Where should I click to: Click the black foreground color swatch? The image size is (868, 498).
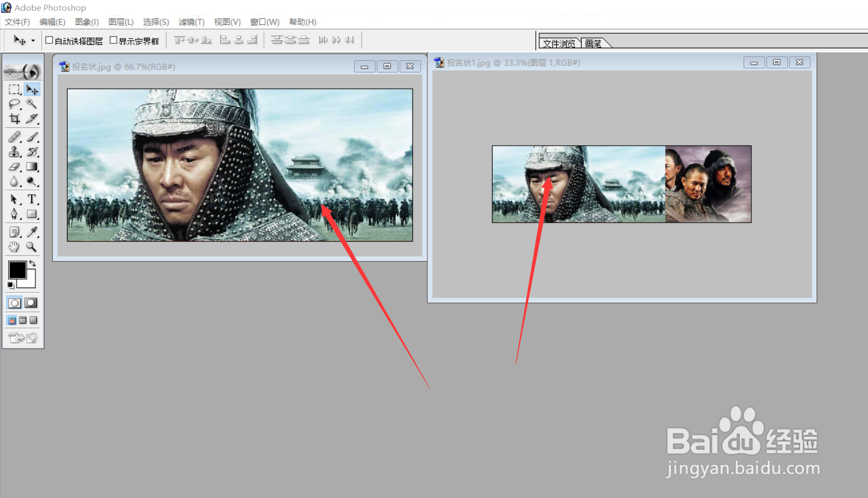(x=17, y=269)
